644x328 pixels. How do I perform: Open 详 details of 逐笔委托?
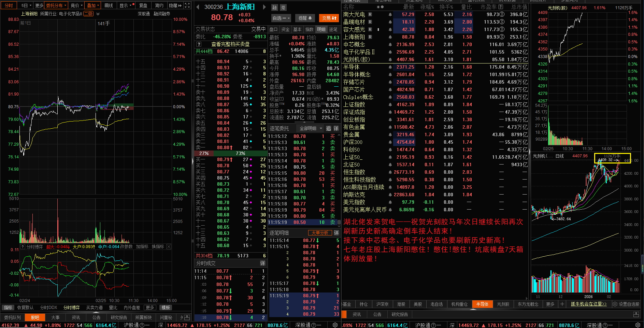pos(336,128)
